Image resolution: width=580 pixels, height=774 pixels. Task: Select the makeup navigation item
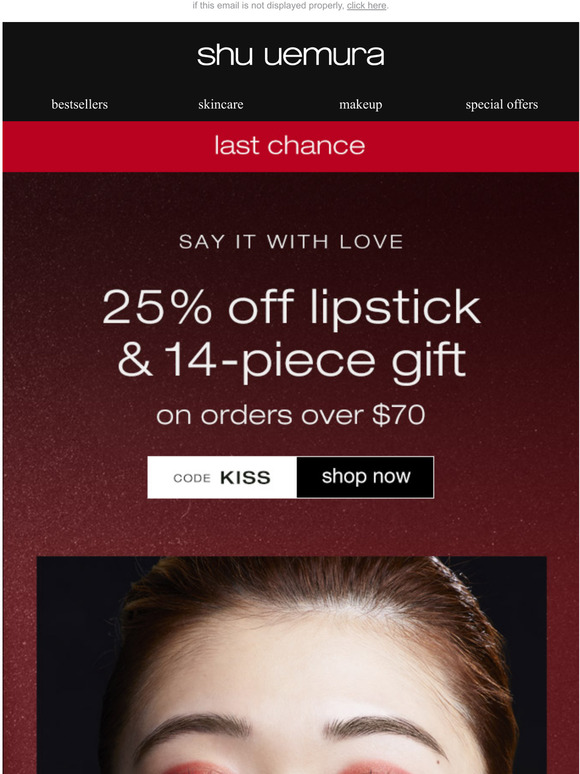pyautogui.click(x=360, y=105)
